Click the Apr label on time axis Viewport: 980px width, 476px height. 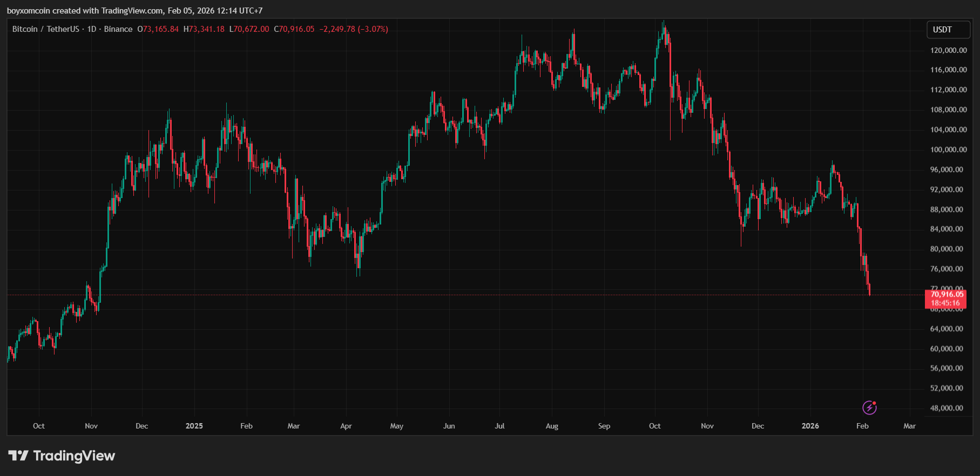coord(346,426)
